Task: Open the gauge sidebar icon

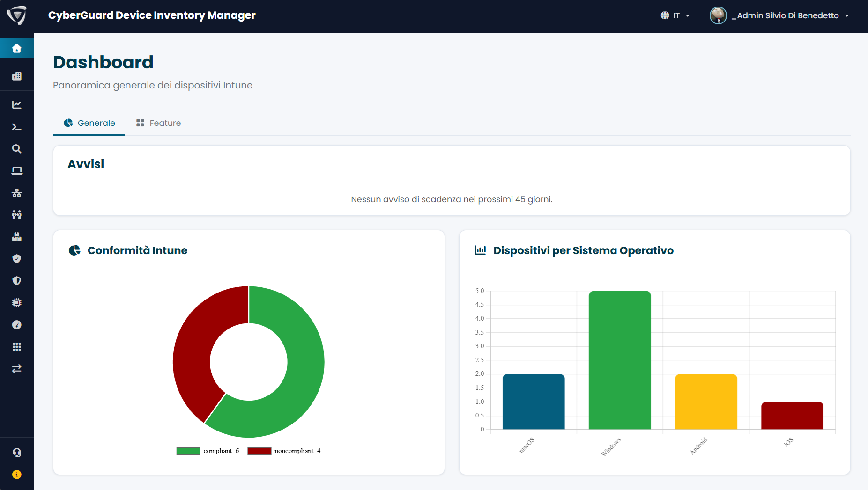Action: pyautogui.click(x=17, y=325)
